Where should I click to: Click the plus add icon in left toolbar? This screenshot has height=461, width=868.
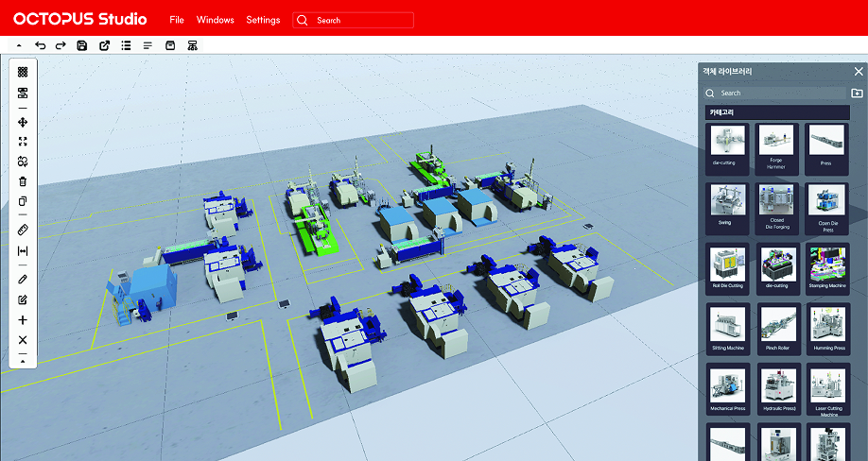click(23, 320)
